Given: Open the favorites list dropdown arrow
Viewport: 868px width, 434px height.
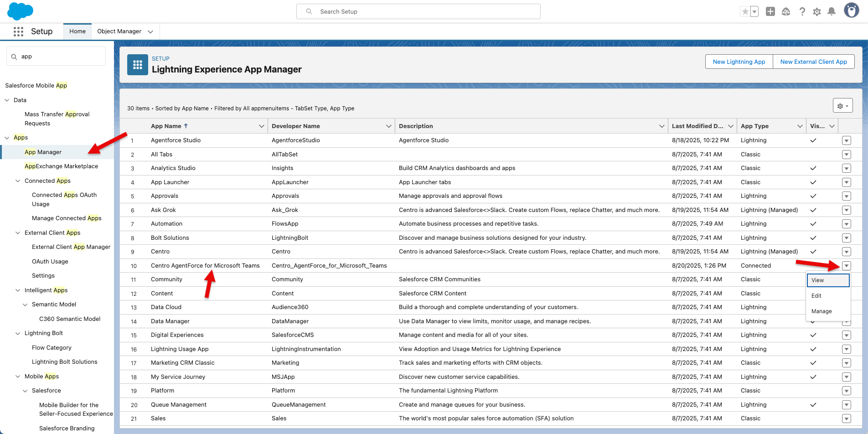Looking at the screenshot, I should tap(754, 11).
